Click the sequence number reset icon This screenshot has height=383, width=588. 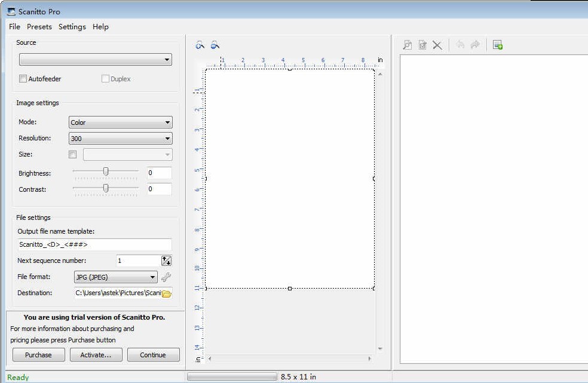pyautogui.click(x=167, y=261)
